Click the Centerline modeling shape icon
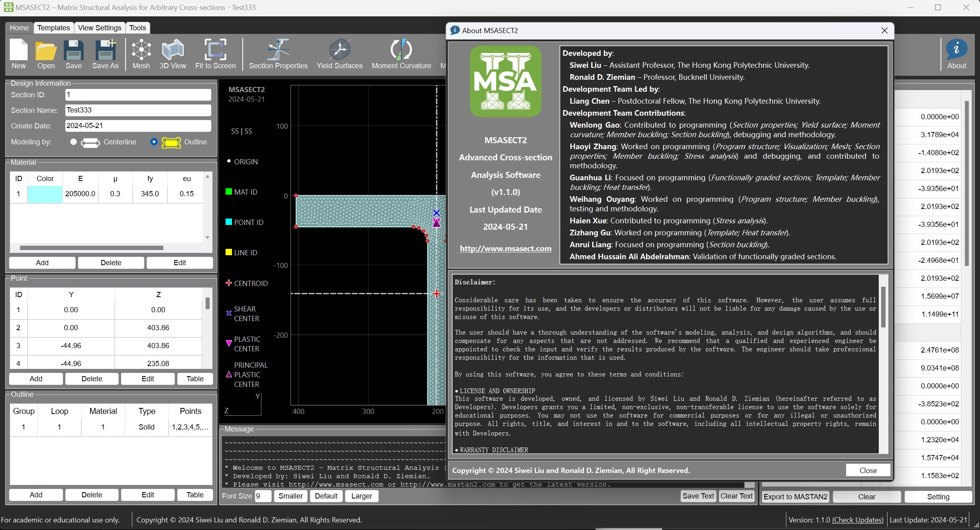The height and width of the screenshot is (530, 980). point(90,142)
